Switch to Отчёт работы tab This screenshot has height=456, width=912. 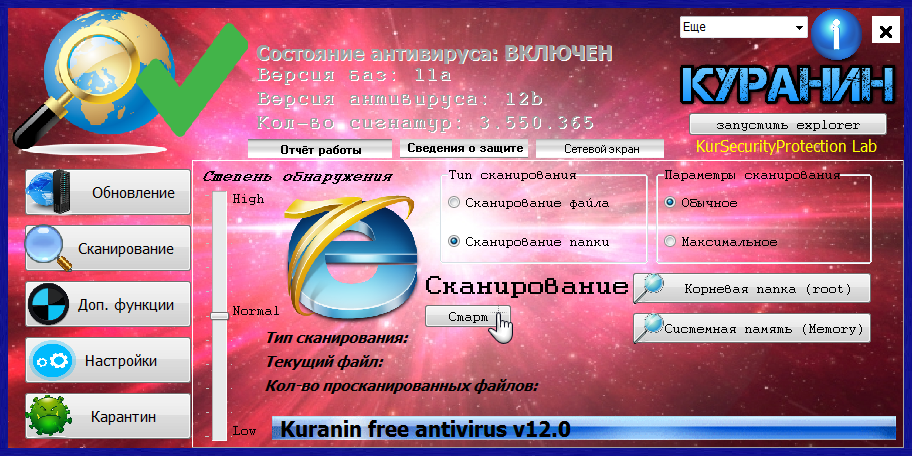click(320, 149)
